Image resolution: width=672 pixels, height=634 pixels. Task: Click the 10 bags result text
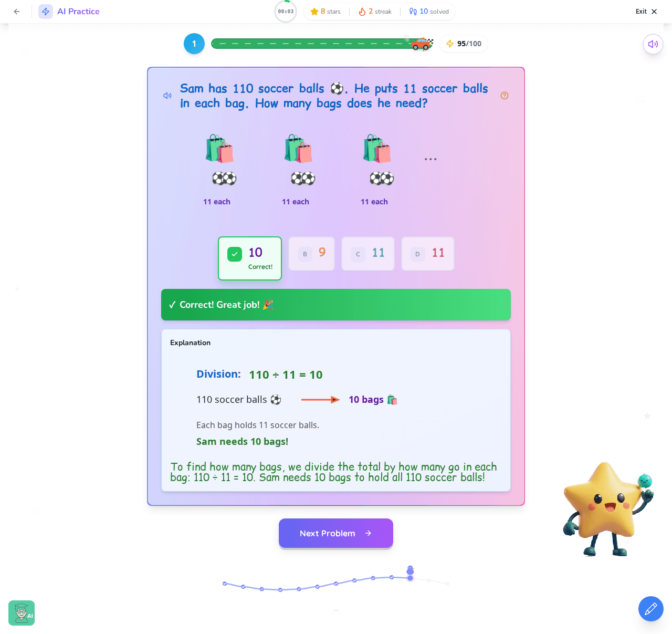tap(373, 400)
